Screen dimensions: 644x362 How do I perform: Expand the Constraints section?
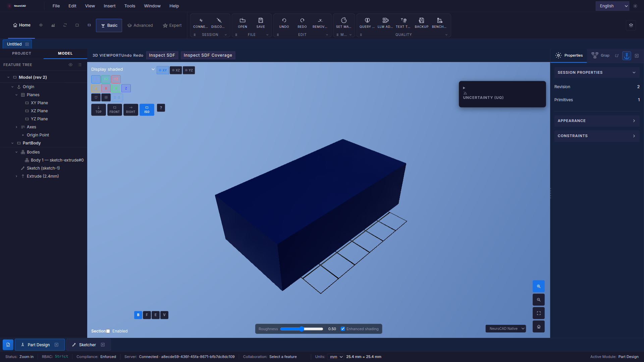click(597, 136)
